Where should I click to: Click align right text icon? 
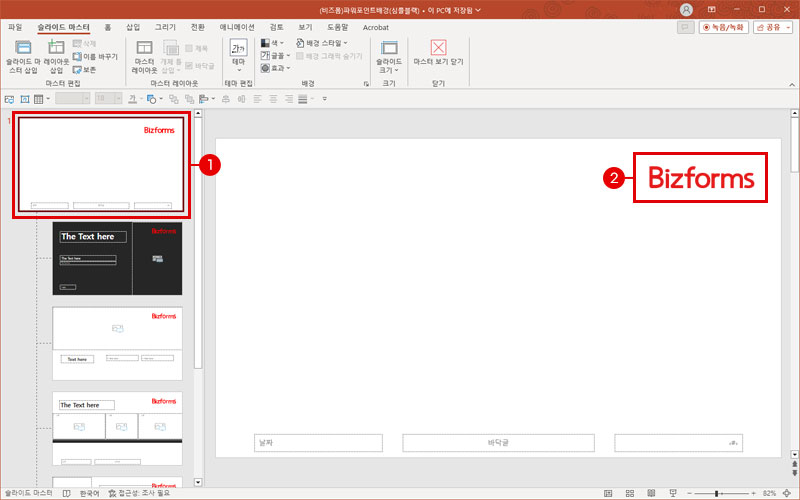click(x=289, y=99)
